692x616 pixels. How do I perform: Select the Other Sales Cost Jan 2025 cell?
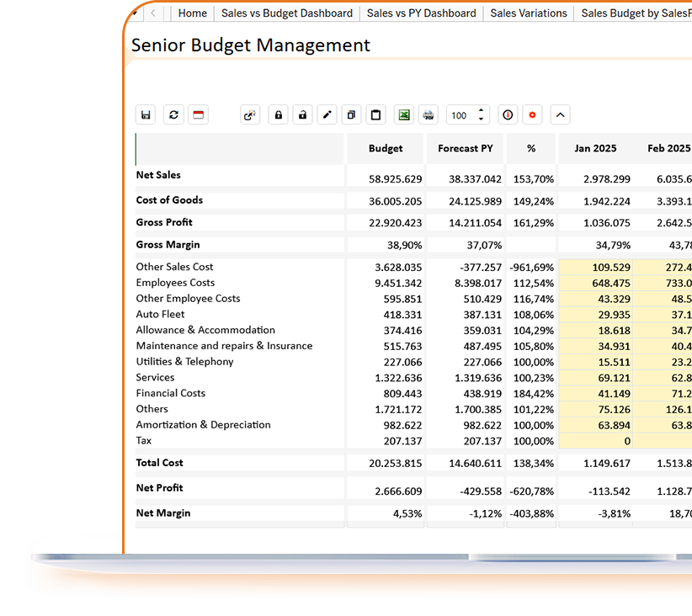point(595,267)
